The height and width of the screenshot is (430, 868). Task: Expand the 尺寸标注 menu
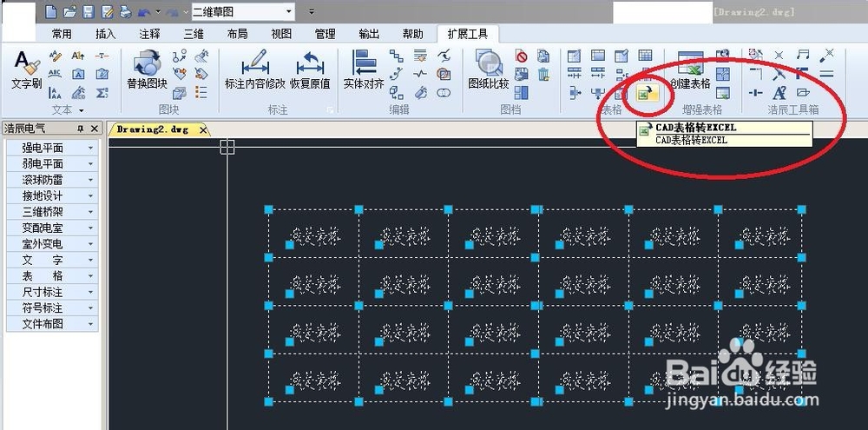tap(52, 292)
